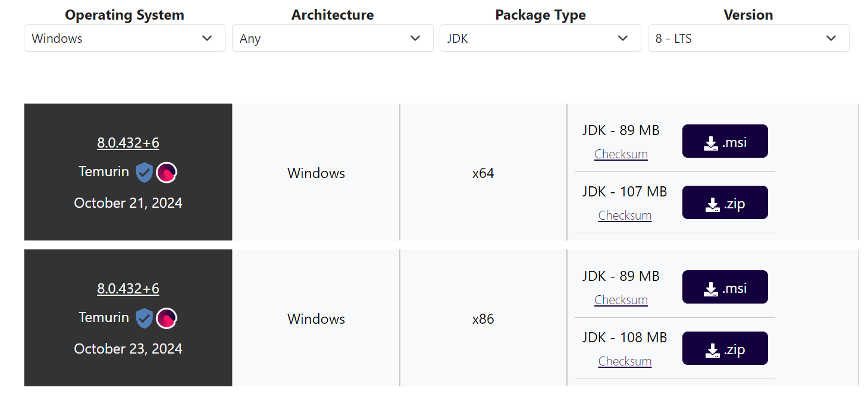
Task: Expand the Version dropdown showing 8 - LTS
Action: coord(748,39)
